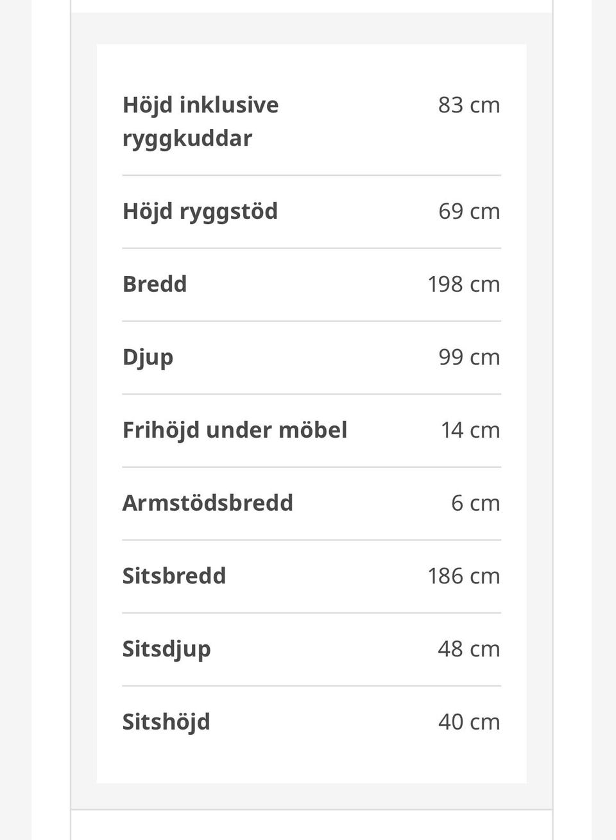The width and height of the screenshot is (616, 840).
Task: Select the 'Armstödsbredd' row label
Action: pyautogui.click(x=208, y=502)
